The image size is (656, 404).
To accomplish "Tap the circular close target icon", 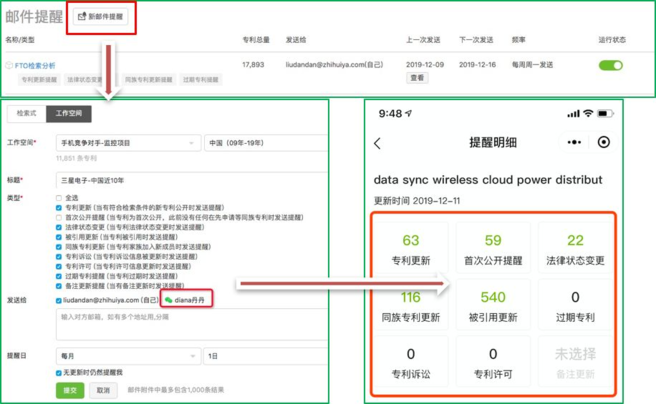I will (603, 143).
